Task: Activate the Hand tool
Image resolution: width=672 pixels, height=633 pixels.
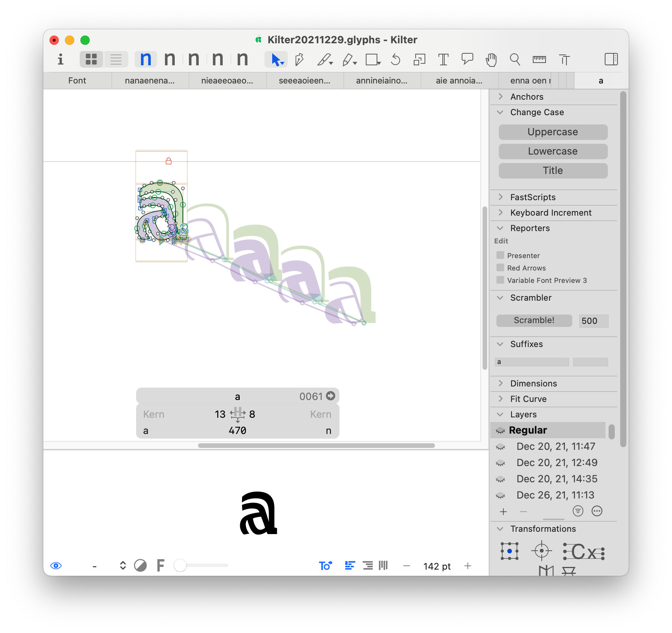Action: coord(491,60)
